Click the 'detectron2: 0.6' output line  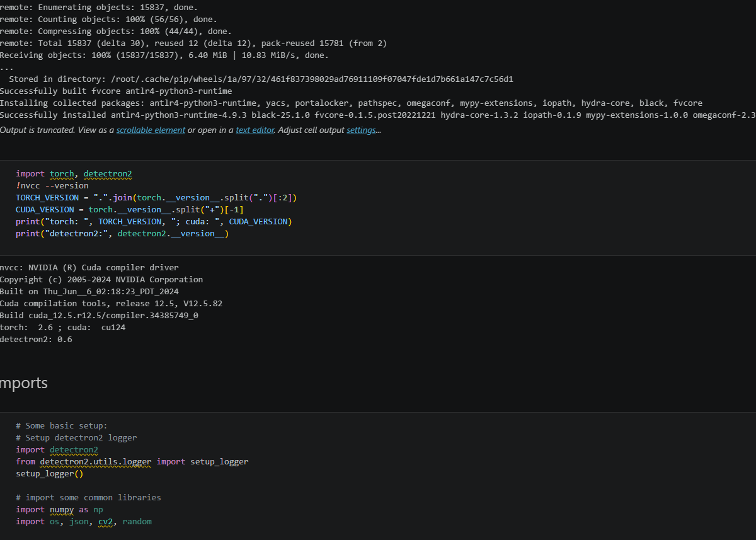(36, 339)
